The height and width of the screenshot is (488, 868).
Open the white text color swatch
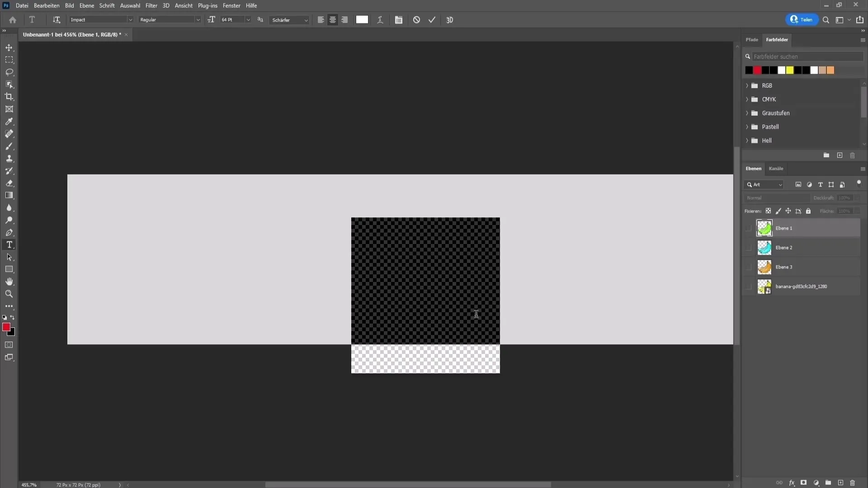point(362,19)
